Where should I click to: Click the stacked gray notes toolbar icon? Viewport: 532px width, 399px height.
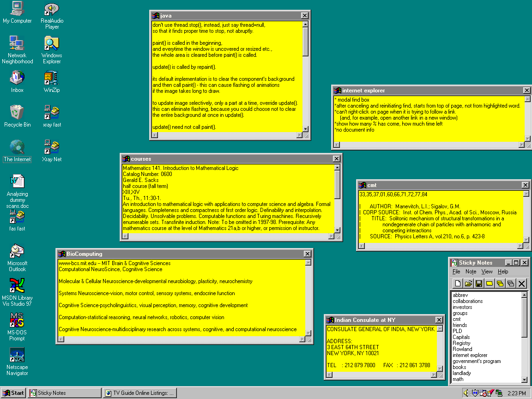511,283
